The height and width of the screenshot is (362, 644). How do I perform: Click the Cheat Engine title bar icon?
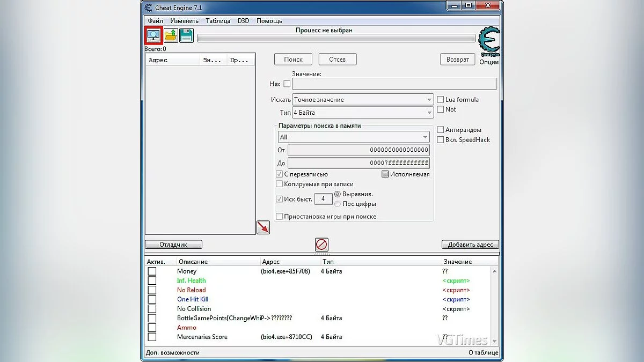tap(149, 6)
